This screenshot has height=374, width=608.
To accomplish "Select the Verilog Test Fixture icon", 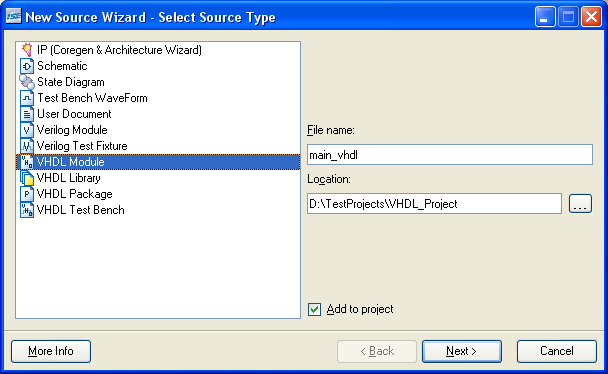I will point(27,146).
